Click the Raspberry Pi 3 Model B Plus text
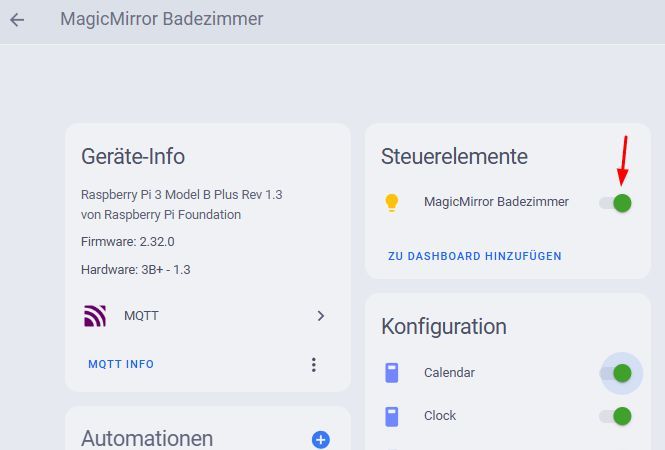The width and height of the screenshot is (665, 450). (182, 195)
